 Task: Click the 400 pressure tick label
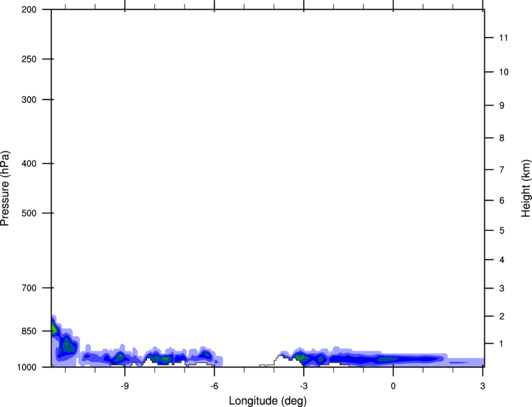(29, 163)
